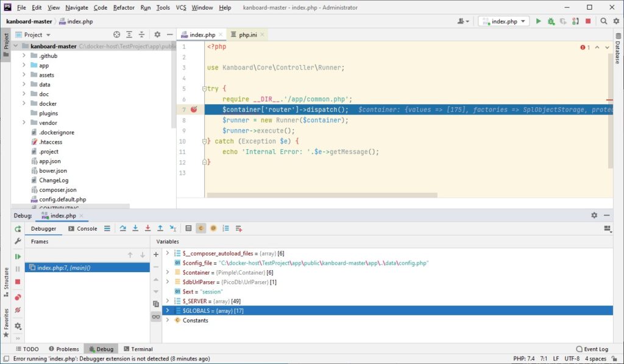Toggle Mute Breakpoints in debug sidebar

[18, 310]
